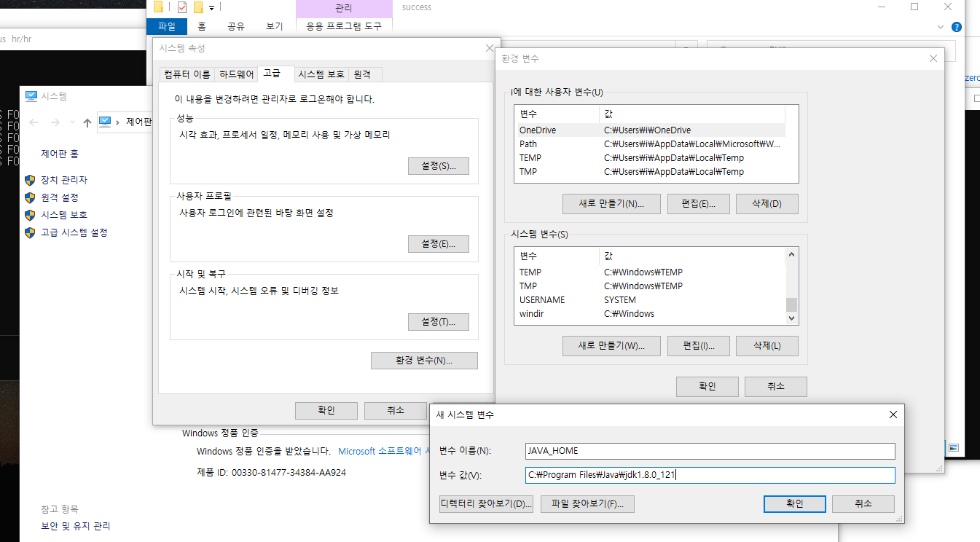Switch to the 컴퓨터 이름 tab

pos(187,74)
